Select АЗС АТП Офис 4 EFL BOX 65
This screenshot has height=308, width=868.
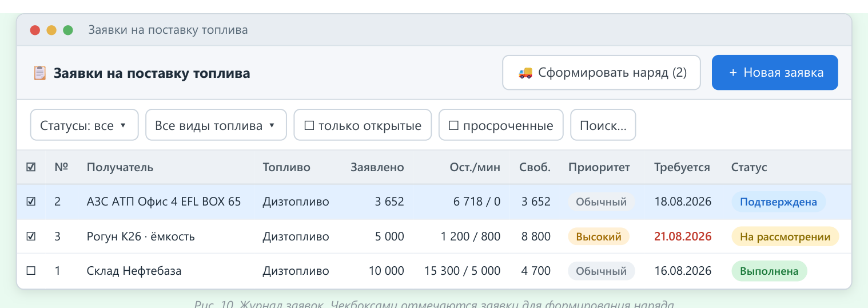[x=164, y=202]
